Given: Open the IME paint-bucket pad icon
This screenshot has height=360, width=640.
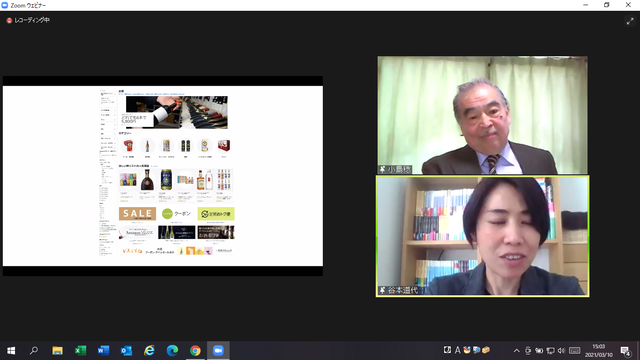Looking at the screenshot, I should [x=467, y=350].
